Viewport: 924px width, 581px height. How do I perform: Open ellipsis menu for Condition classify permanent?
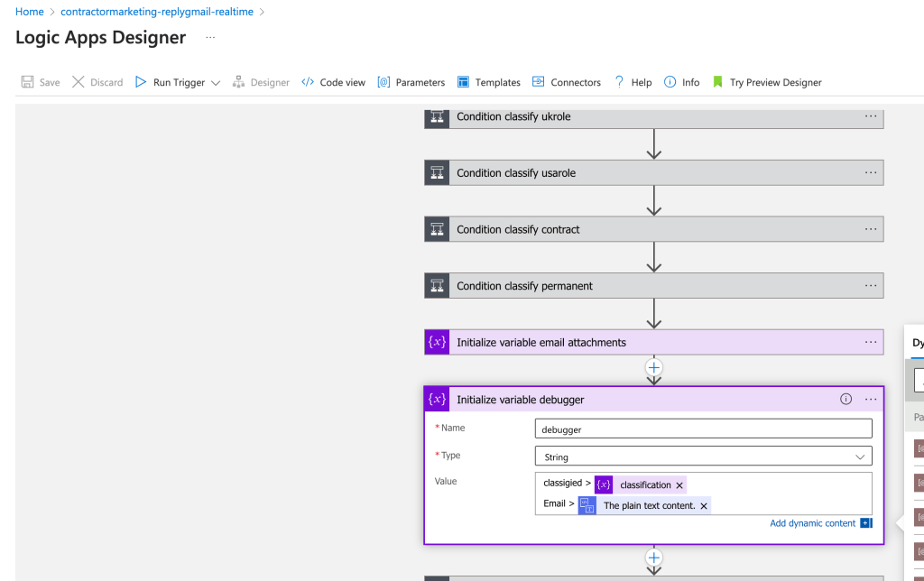[871, 286]
